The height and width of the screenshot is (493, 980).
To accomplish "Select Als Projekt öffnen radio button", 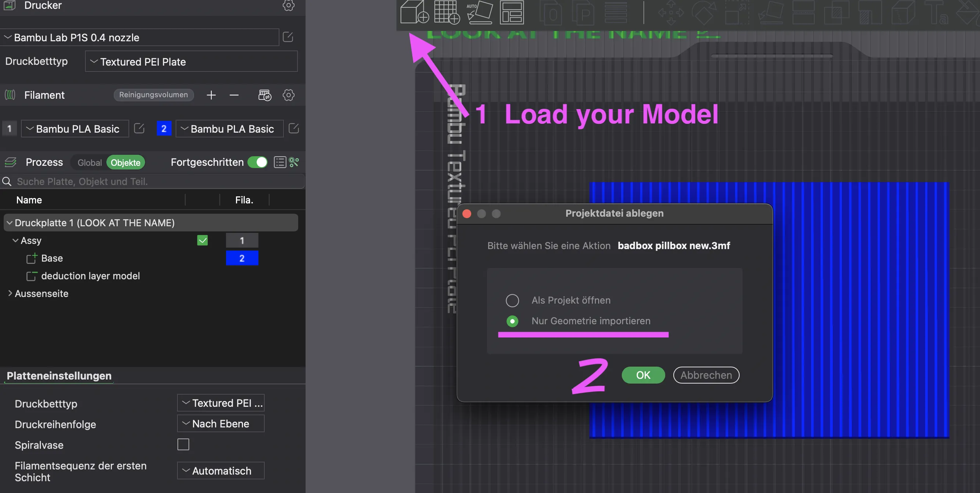I will pyautogui.click(x=512, y=300).
